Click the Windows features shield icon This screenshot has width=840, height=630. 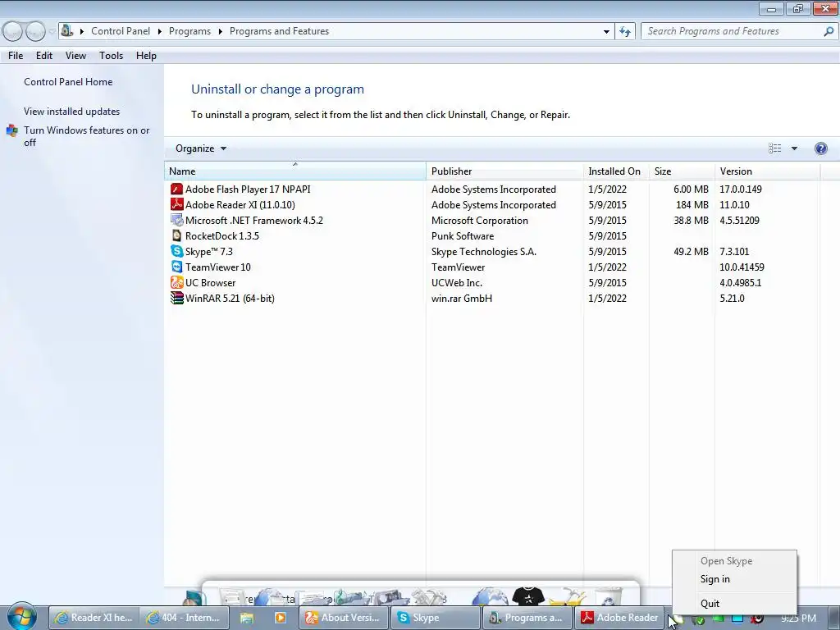tap(11, 130)
